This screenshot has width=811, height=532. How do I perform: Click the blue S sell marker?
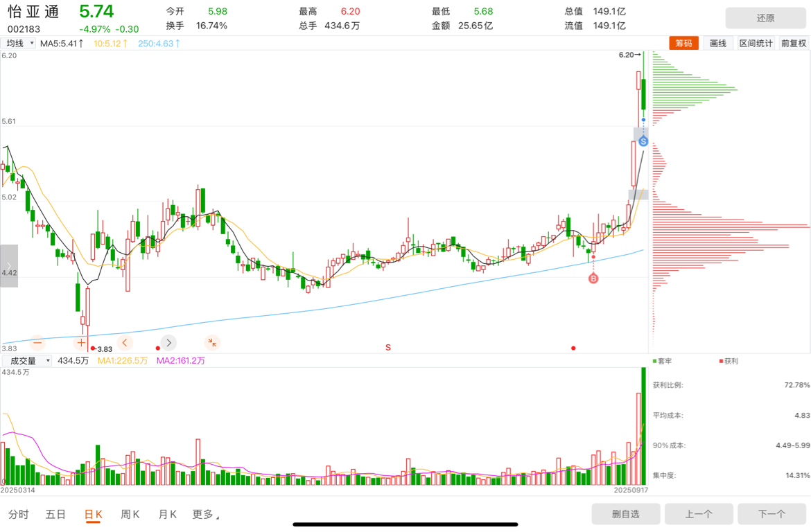[x=643, y=141]
